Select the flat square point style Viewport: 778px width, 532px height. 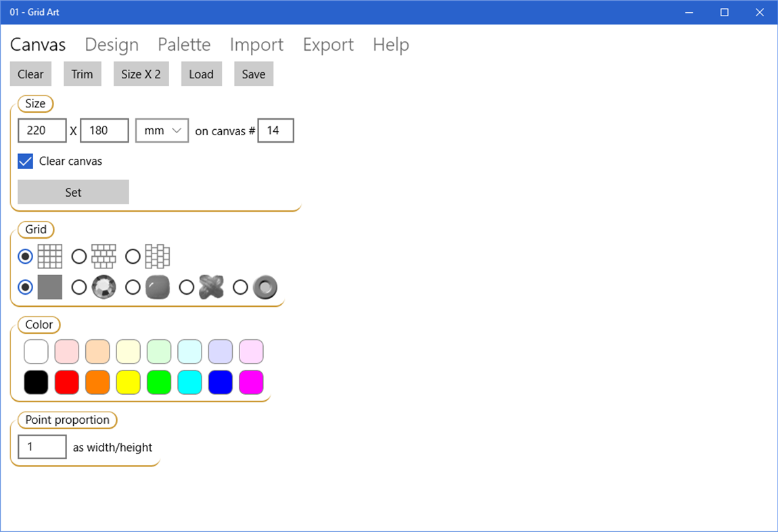pos(49,287)
